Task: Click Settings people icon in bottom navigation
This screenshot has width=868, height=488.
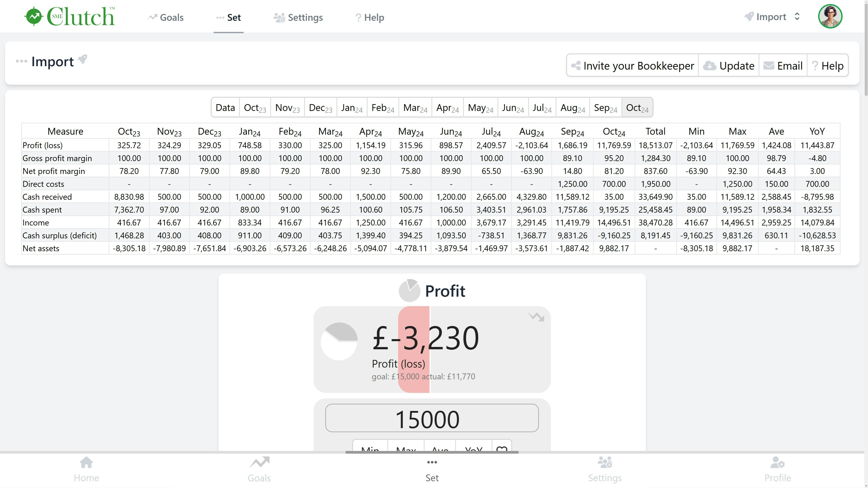Action: [x=605, y=462]
